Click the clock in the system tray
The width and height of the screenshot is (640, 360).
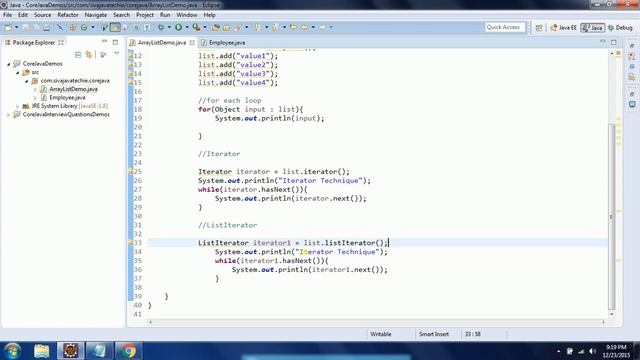[x=616, y=351]
